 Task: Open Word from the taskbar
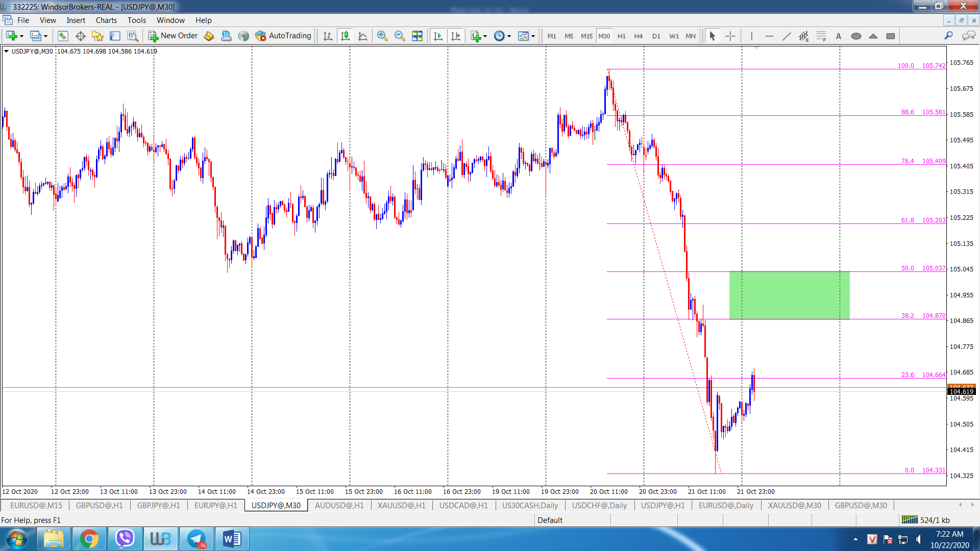point(232,539)
